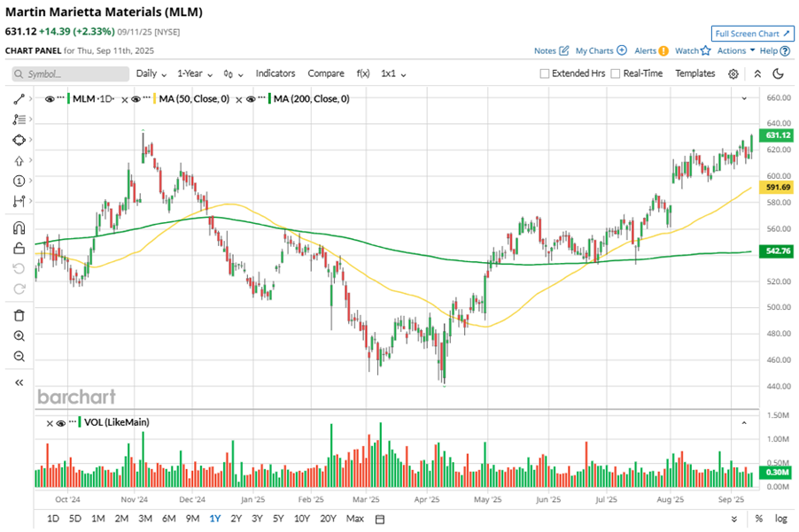Screen dimensions: 799x532
Task: Select the arrow marker tool
Action: (19, 161)
